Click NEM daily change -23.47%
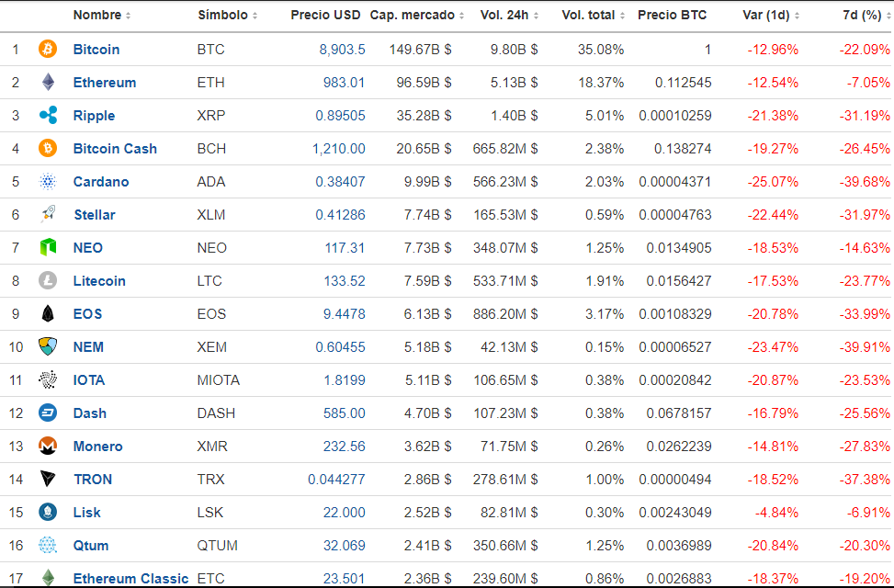Image resolution: width=894 pixels, height=588 pixels. pyautogui.click(x=773, y=347)
